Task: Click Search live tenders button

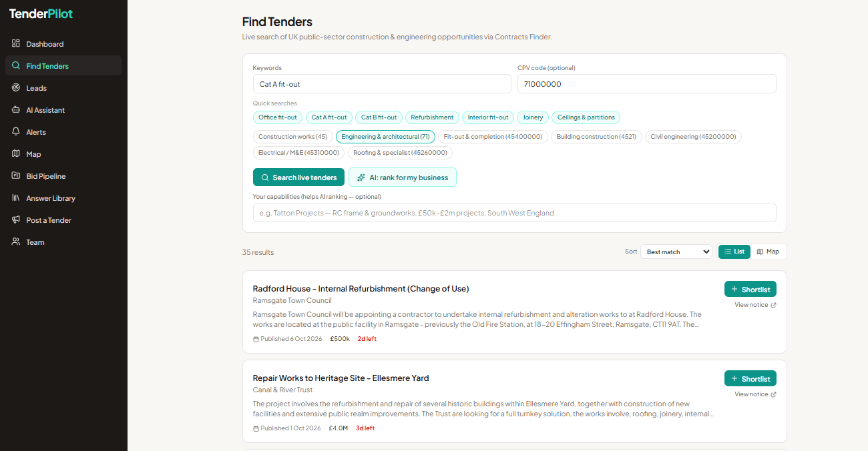Action: pos(299,177)
